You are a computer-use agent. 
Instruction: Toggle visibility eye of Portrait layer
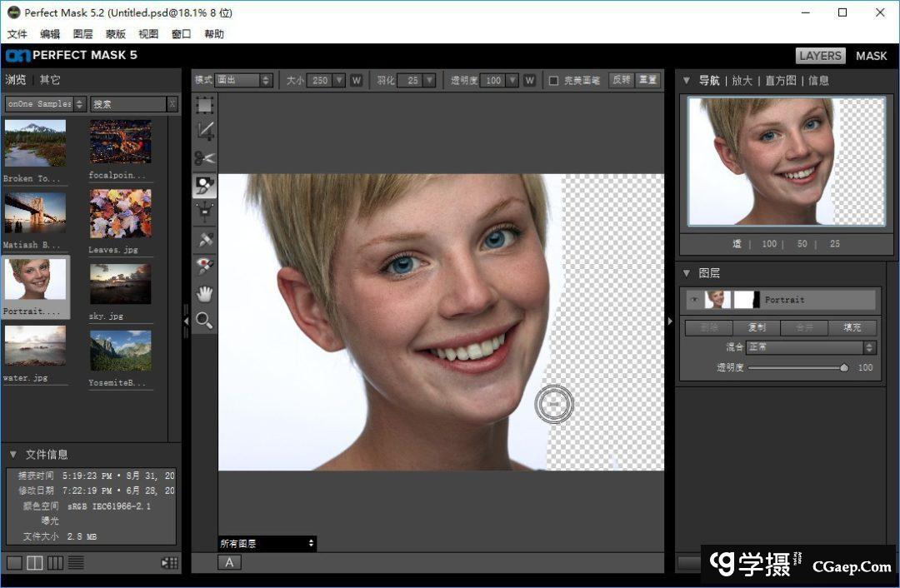click(x=694, y=300)
